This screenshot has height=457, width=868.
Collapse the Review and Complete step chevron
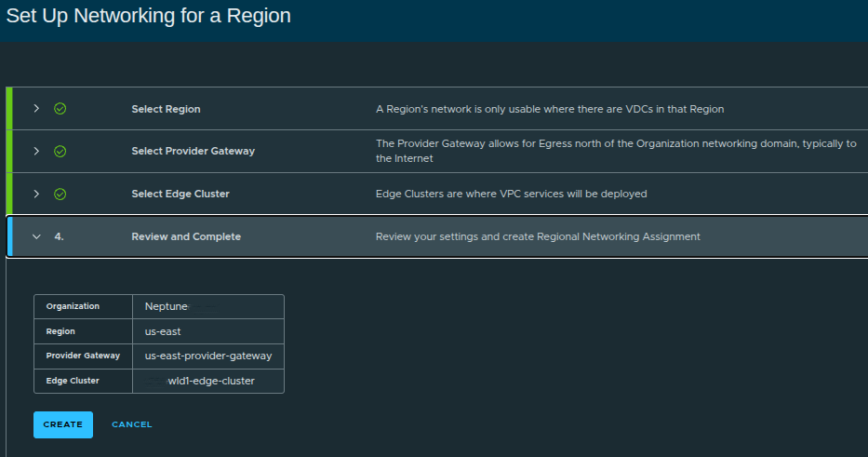point(36,236)
